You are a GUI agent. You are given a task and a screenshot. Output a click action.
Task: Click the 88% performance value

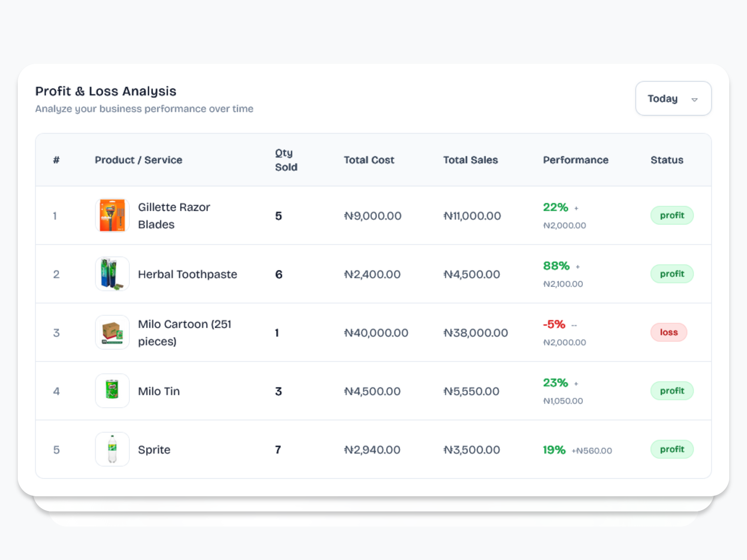point(556,266)
